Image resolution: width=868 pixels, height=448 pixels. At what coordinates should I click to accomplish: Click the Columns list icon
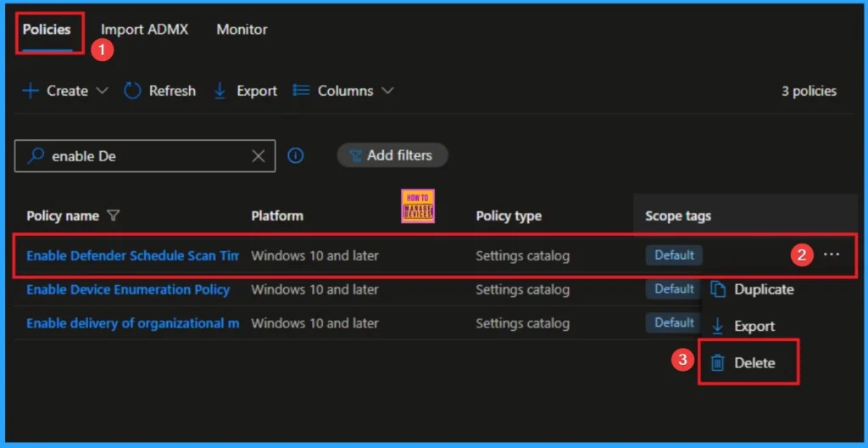(x=301, y=91)
